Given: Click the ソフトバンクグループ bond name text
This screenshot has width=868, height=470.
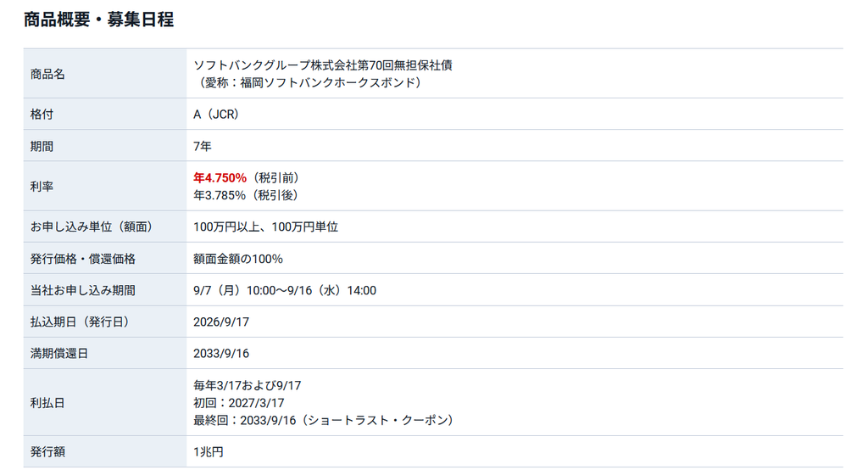Looking at the screenshot, I should (x=323, y=65).
